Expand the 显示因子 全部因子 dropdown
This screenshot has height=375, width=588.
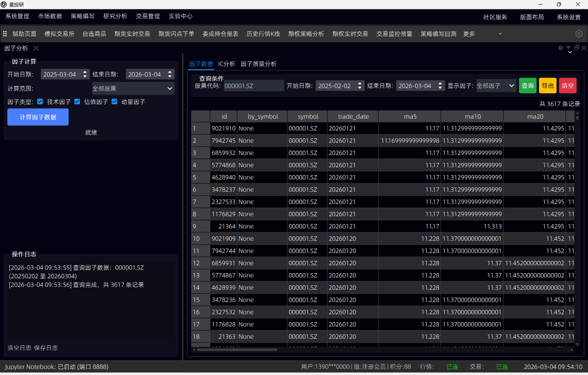coord(496,85)
